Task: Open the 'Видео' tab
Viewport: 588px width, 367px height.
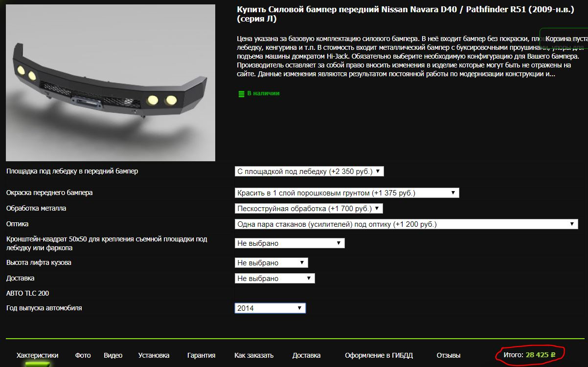Action: (113, 355)
